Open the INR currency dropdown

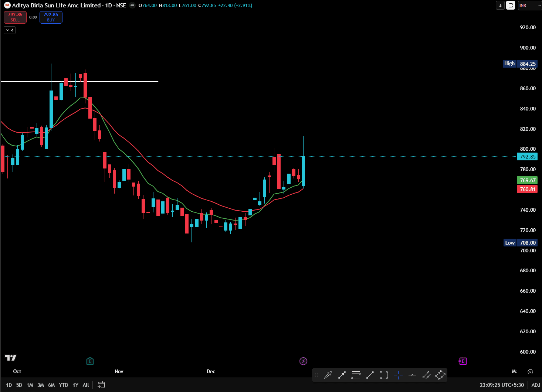point(530,6)
